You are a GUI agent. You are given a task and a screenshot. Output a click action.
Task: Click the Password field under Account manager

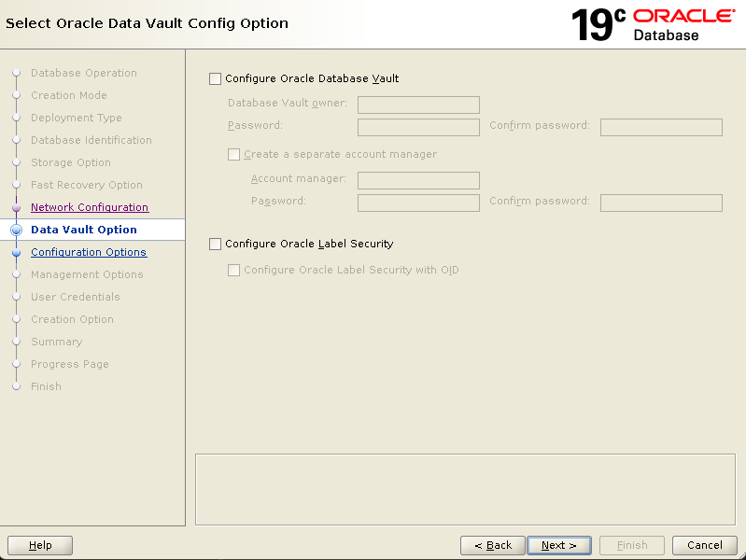418,203
